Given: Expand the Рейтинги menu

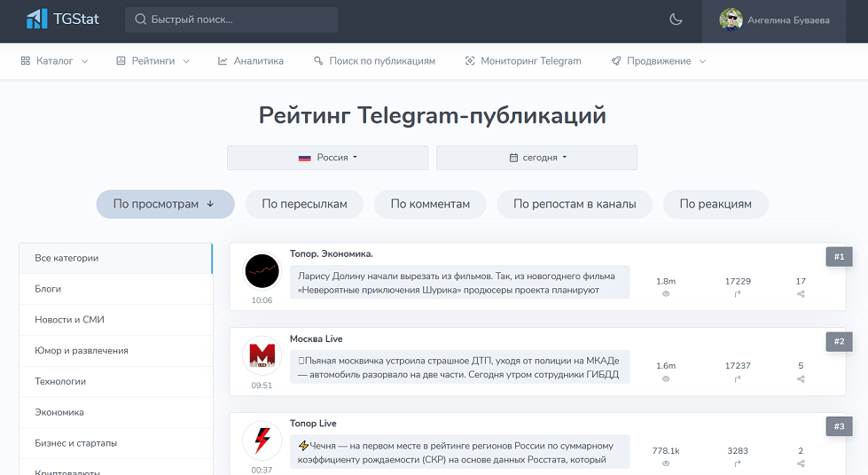Looking at the screenshot, I should [152, 61].
